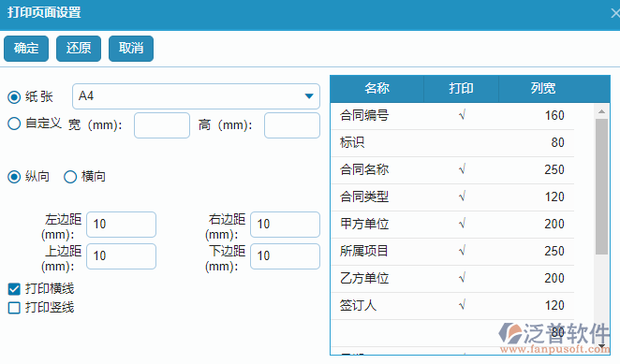Click the 确定 confirm button

click(x=26, y=49)
